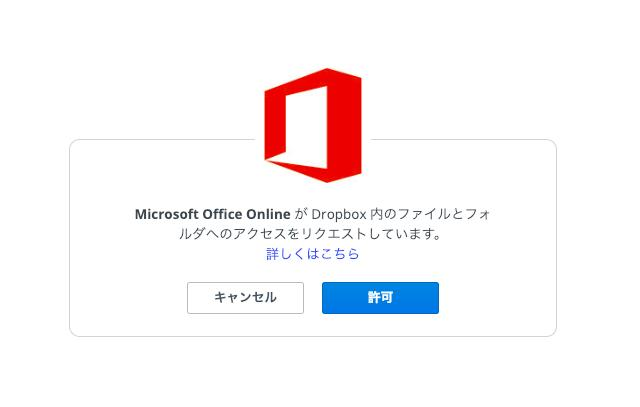Select the 許可 button
The height and width of the screenshot is (407, 640).
(x=380, y=298)
